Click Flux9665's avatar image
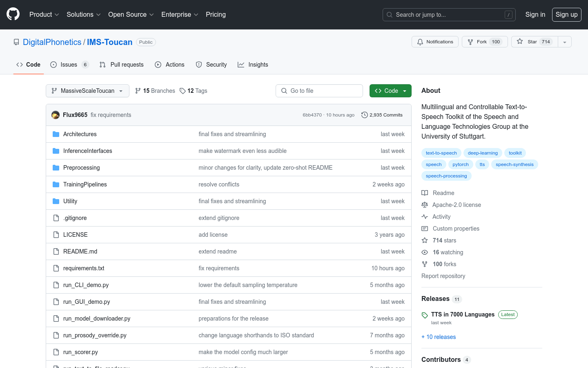 pos(56,115)
